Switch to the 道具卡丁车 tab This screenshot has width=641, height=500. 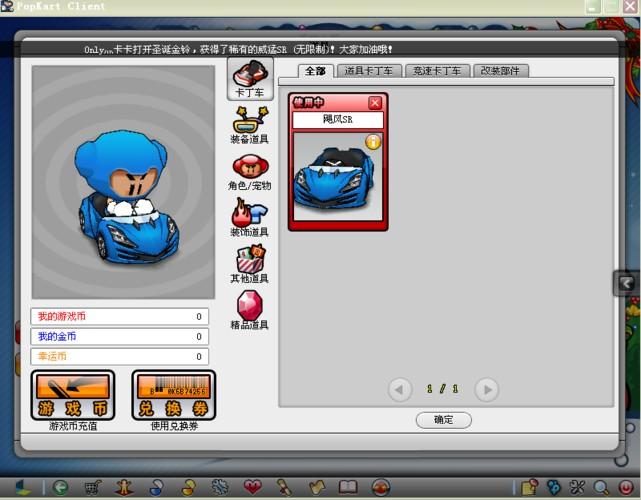coord(369,71)
